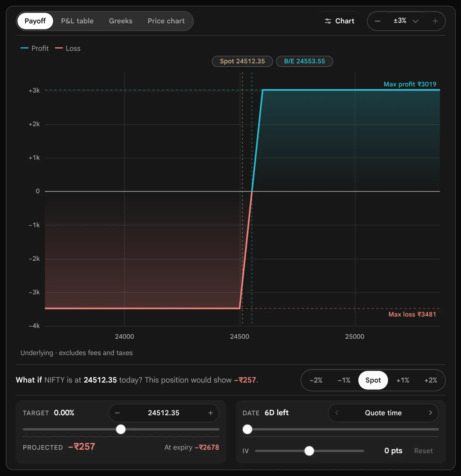Select the -1% what-if scenario
Image resolution: width=461 pixels, height=476 pixels.
[x=344, y=380]
